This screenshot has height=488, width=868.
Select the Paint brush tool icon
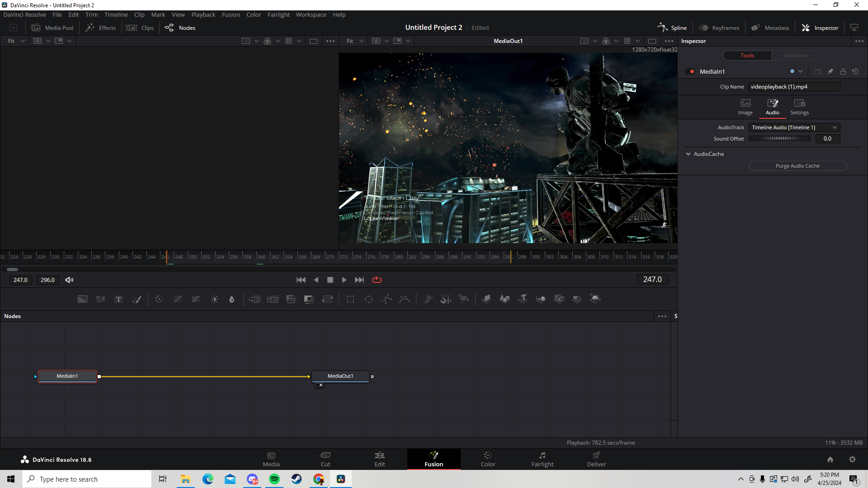point(137,299)
